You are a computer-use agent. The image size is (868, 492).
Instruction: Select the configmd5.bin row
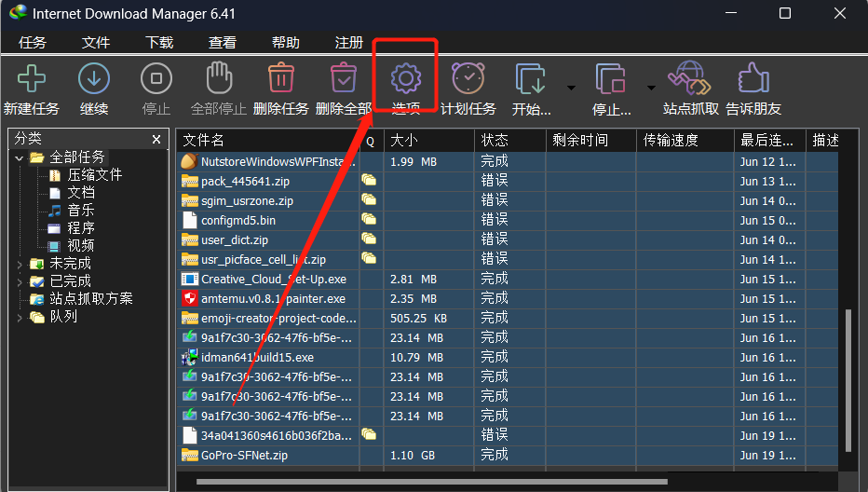pyautogui.click(x=507, y=221)
